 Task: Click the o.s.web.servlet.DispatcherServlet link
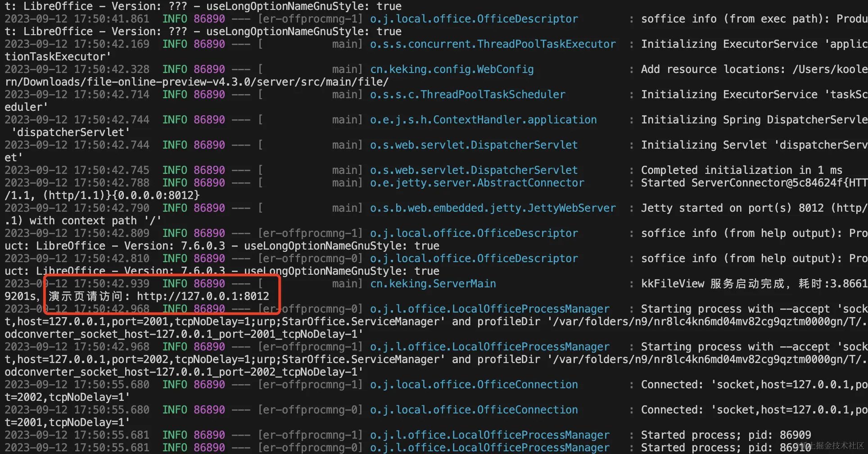click(474, 145)
